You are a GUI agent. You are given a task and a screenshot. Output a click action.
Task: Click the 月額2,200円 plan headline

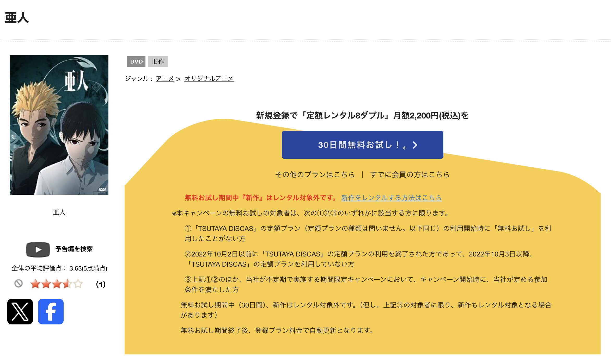coord(362,115)
